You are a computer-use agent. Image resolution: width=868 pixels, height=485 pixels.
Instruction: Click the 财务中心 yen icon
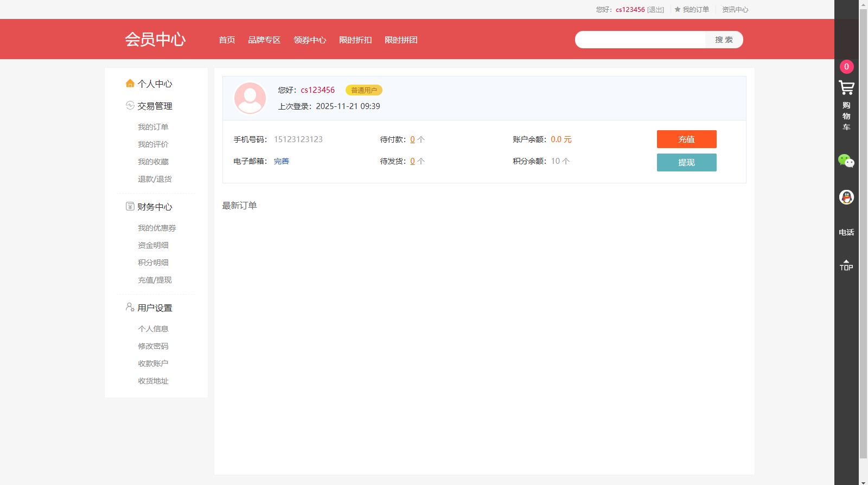pyautogui.click(x=130, y=206)
